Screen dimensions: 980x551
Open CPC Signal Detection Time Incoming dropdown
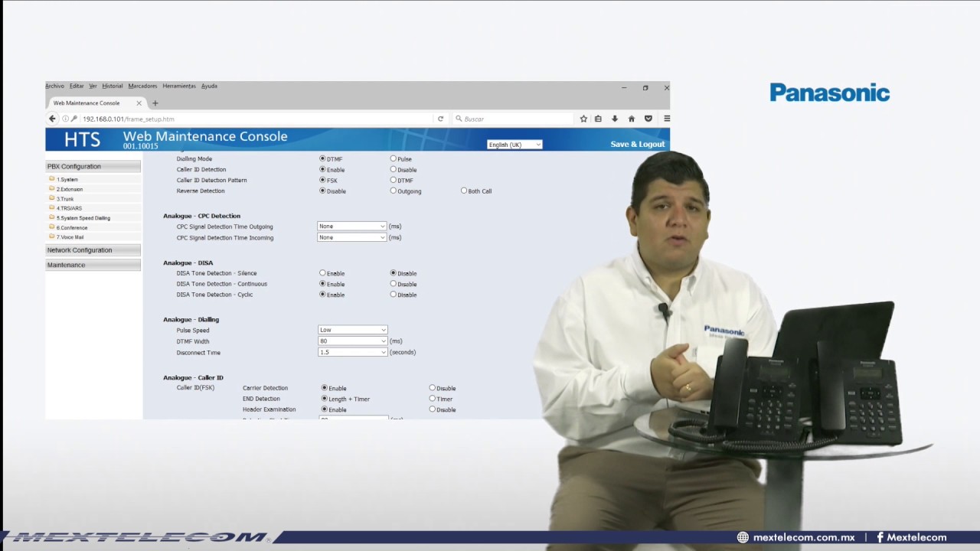352,237
